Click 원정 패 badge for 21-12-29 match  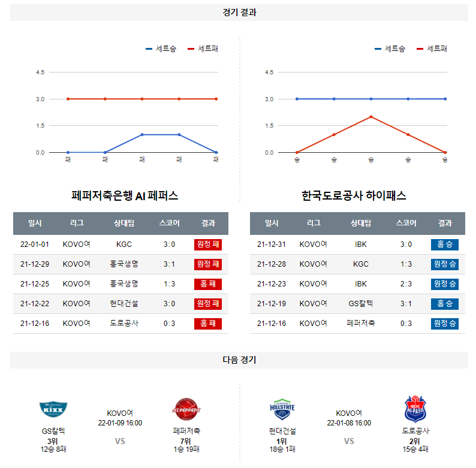tap(208, 264)
